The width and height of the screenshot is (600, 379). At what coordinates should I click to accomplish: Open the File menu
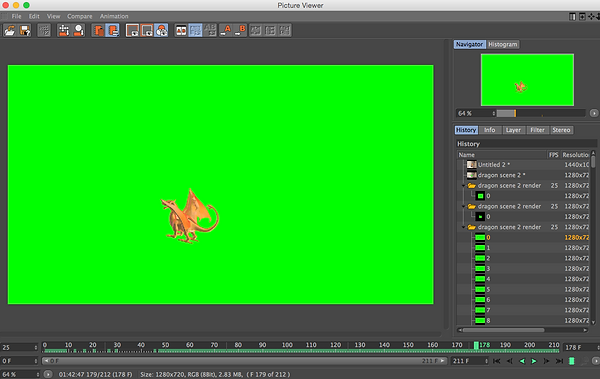coord(16,16)
